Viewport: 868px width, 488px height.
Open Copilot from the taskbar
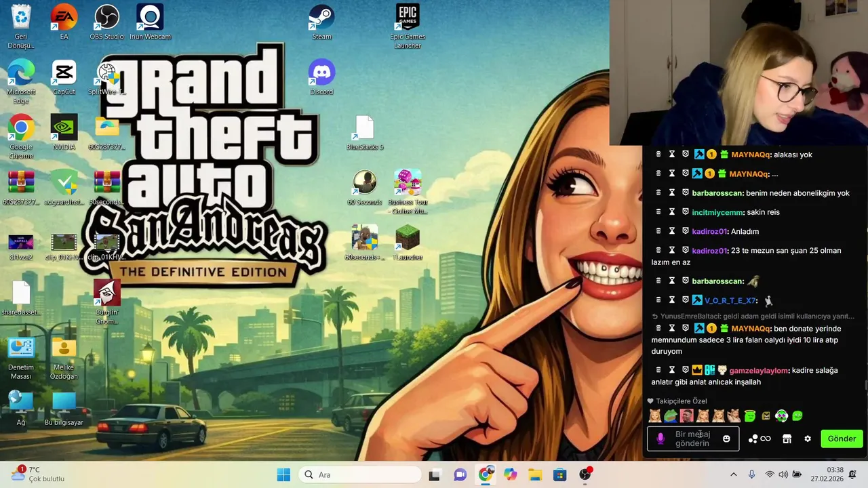[510, 474]
